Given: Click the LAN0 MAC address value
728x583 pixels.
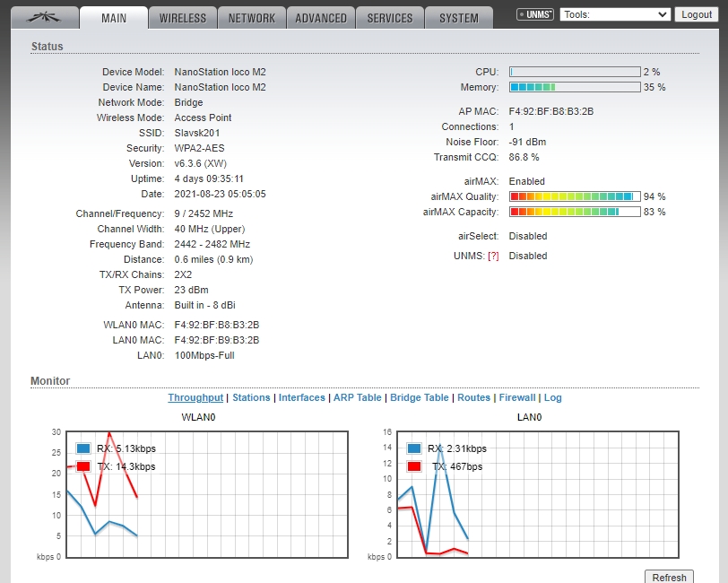Looking at the screenshot, I should point(217,340).
